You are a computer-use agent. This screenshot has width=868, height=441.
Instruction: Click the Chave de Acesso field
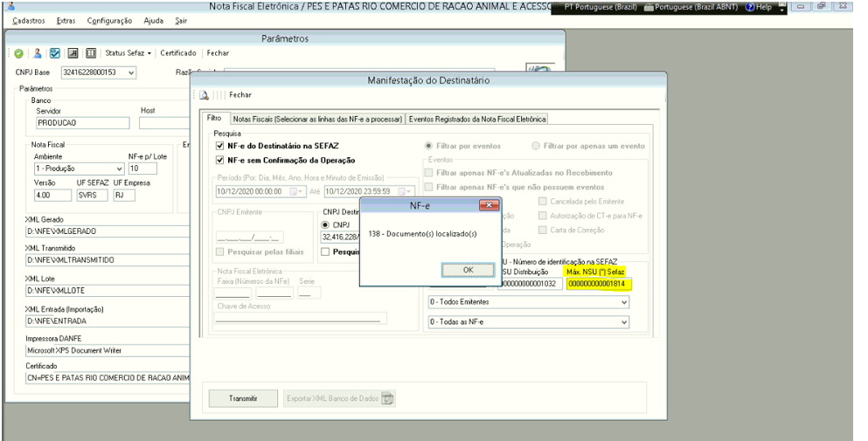pyautogui.click(x=301, y=318)
